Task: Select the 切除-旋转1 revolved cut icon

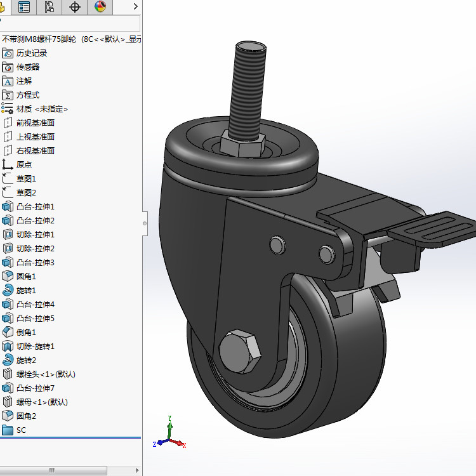Action: point(8,347)
